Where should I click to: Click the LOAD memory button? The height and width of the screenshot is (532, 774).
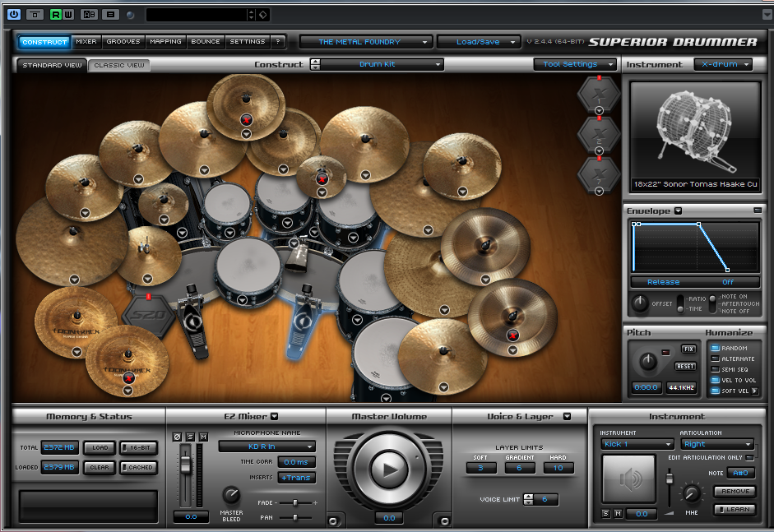pyautogui.click(x=100, y=447)
